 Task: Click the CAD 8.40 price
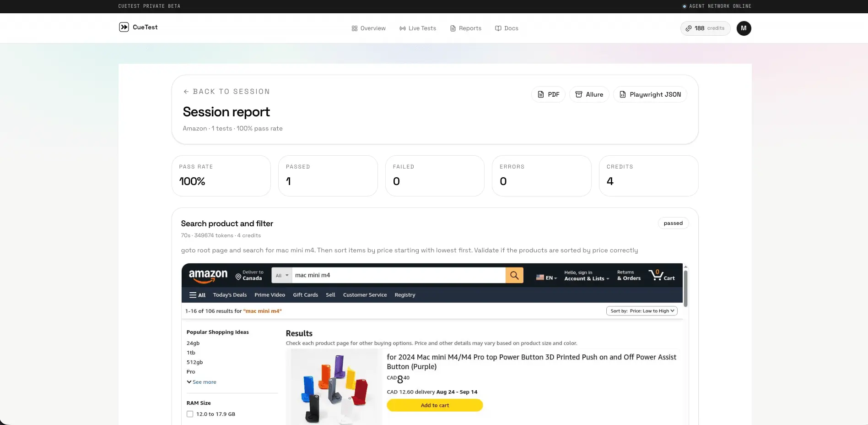pos(398,379)
